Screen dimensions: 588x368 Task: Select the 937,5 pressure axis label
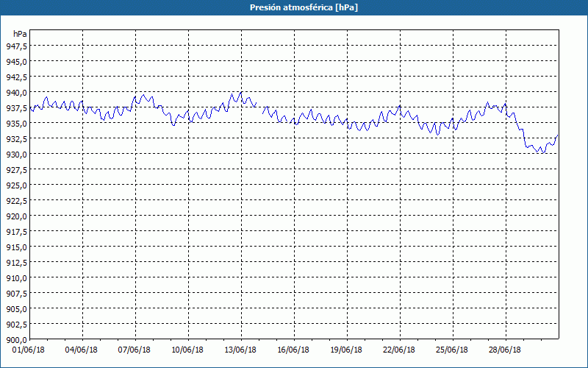coord(16,107)
